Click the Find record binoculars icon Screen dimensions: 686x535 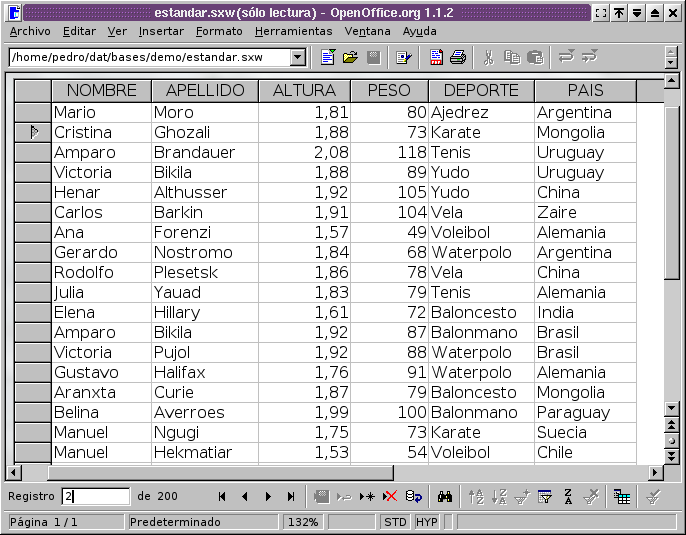pyautogui.click(x=446, y=496)
